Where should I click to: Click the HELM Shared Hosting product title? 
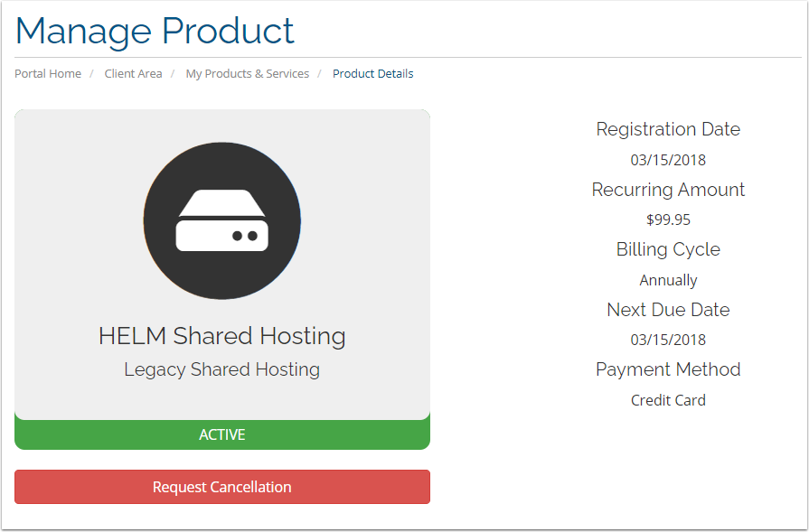[x=221, y=336]
